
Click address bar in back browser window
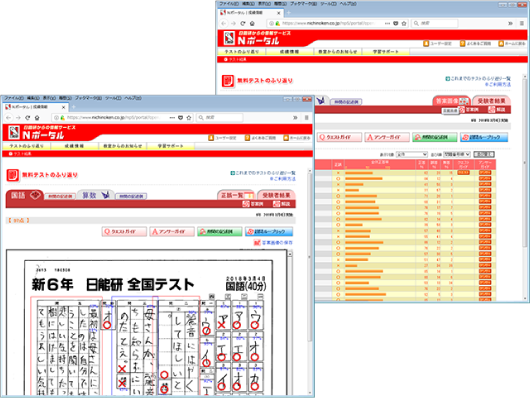point(337,23)
